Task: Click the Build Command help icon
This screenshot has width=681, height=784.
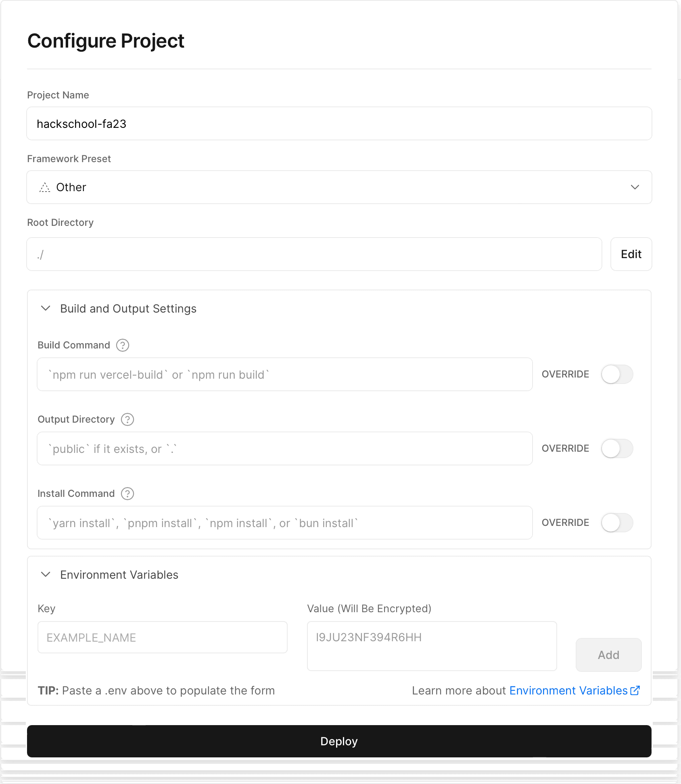Action: pyautogui.click(x=123, y=345)
